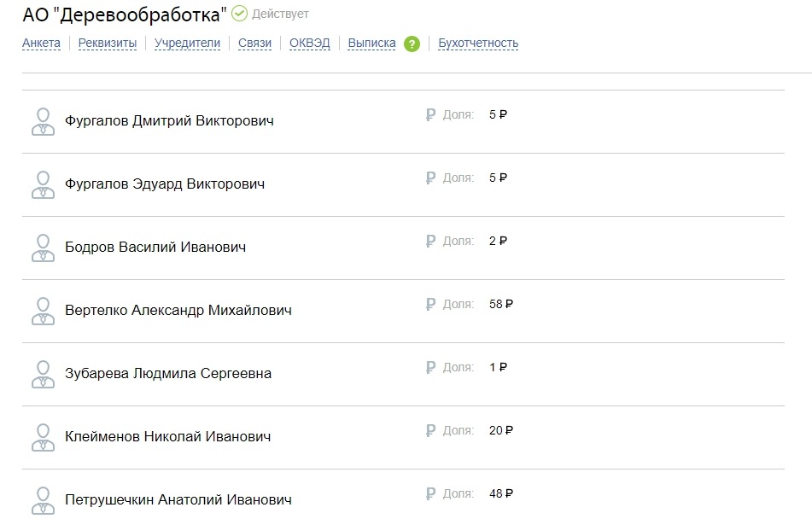812x519 pixels.
Task: Click person icon beside Вертелко Александр Михайлович
Action: pyautogui.click(x=43, y=312)
